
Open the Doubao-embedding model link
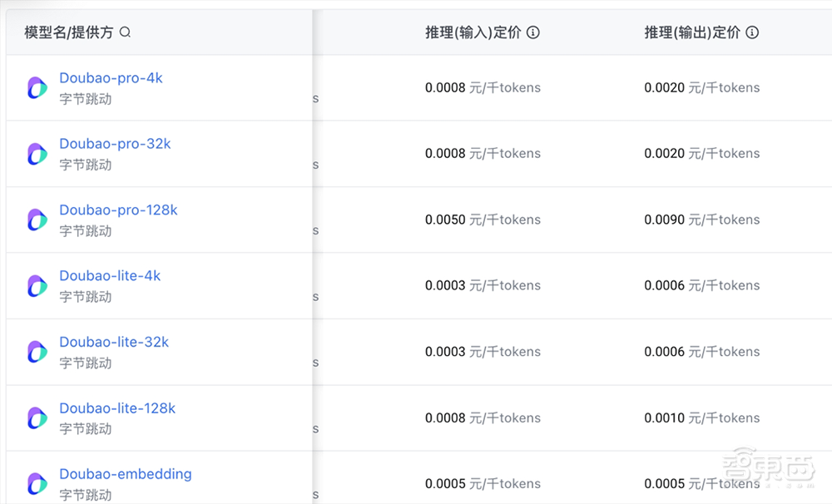[x=125, y=474]
